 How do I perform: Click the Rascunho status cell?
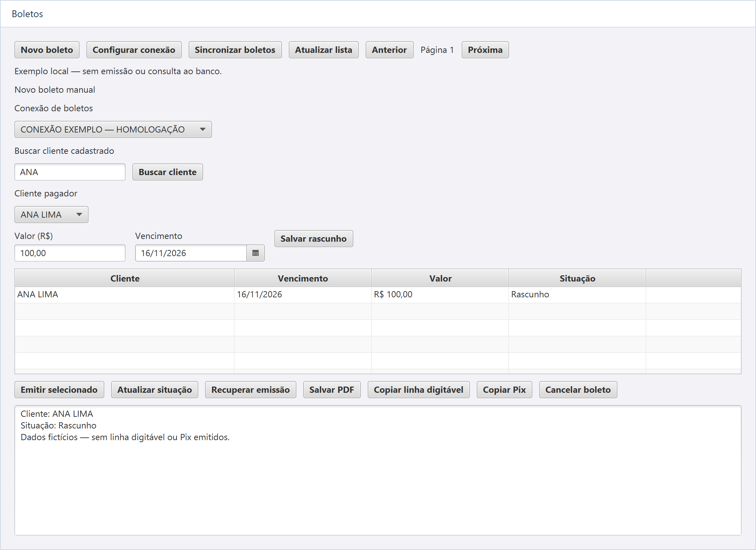[577, 295]
